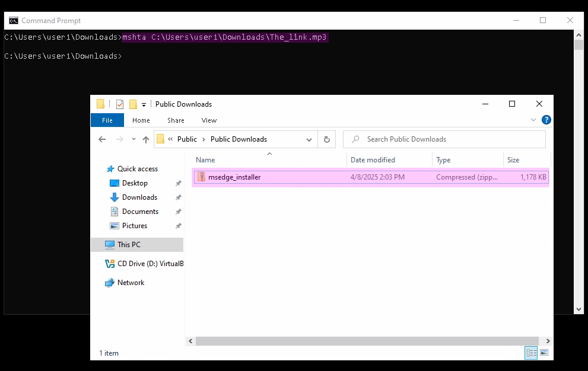Select the msedge_installer file
The image size is (588, 371).
click(x=370, y=177)
